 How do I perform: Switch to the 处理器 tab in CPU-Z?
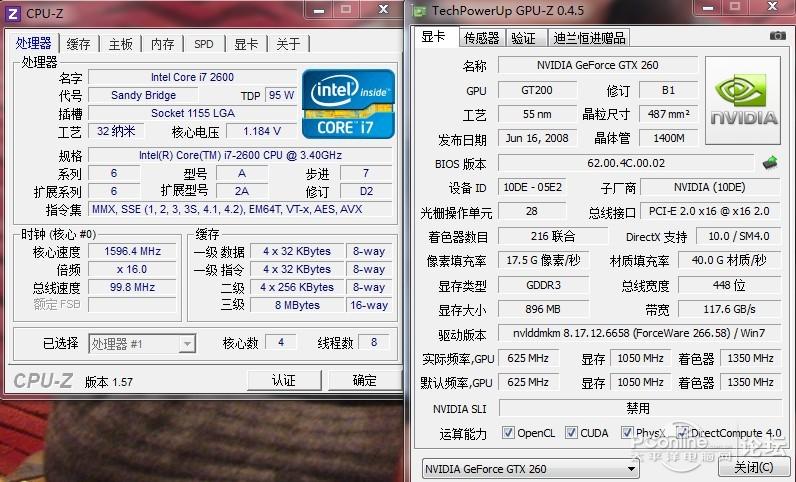pos(34,43)
